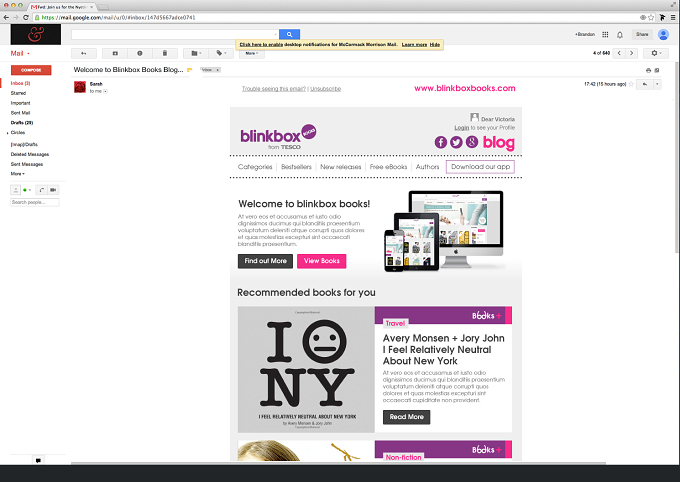Click the COMPOSE button
Image resolution: width=680 pixels, height=482 pixels.
[31, 70]
